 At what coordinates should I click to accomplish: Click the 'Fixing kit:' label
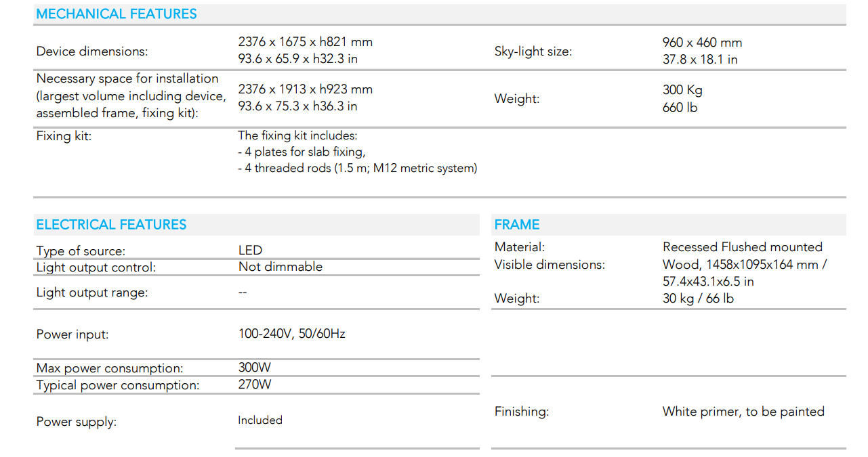coord(64,136)
